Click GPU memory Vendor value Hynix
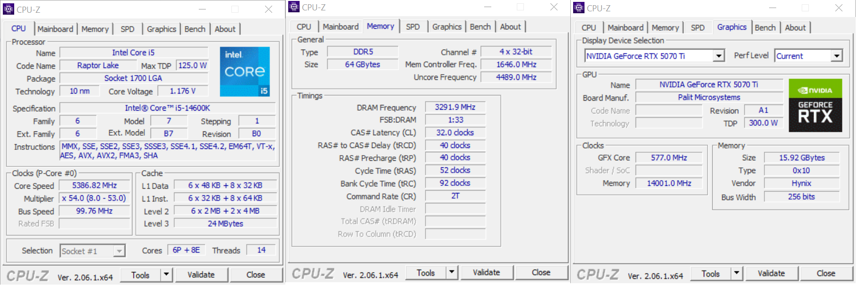Screen dimensions: 868x287 [802, 183]
